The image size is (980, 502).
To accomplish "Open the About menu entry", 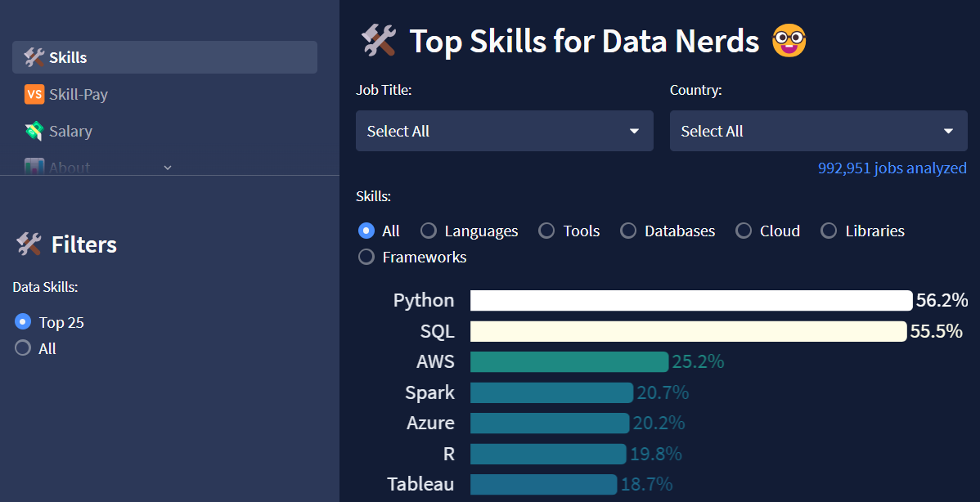I will point(70,168).
